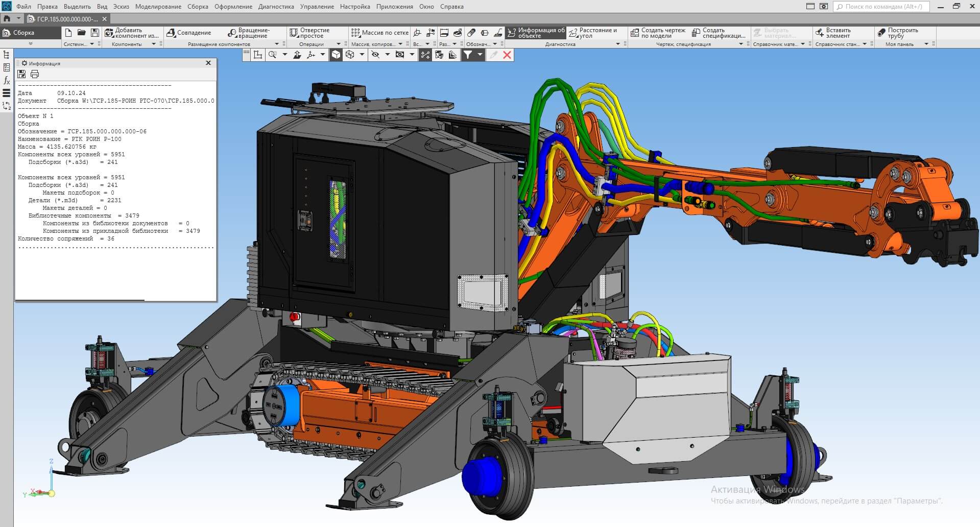
Task: Expand the Диагностика panel group arrow
Action: [x=618, y=44]
